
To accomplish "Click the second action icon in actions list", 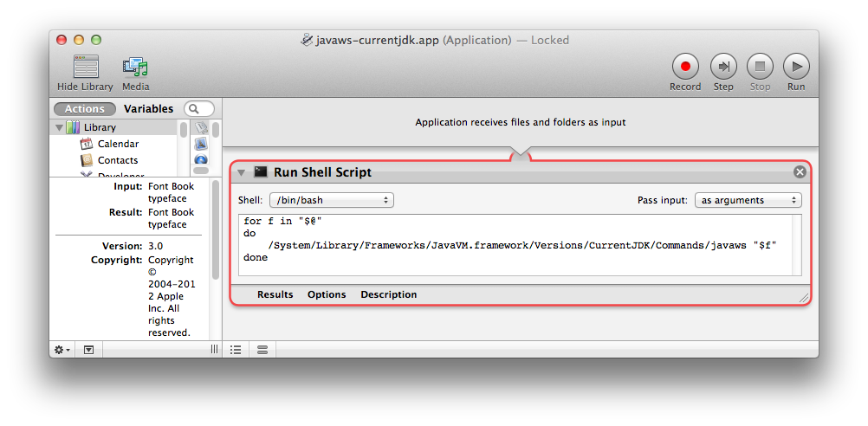I will pyautogui.click(x=200, y=145).
